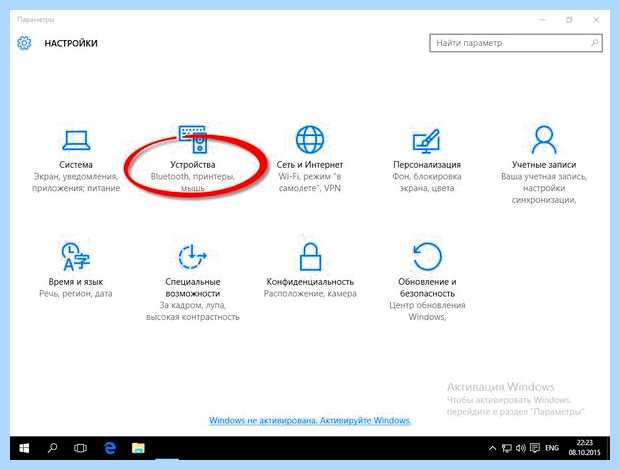
Task: Open taskbar search magnifier
Action: [x=52, y=448]
